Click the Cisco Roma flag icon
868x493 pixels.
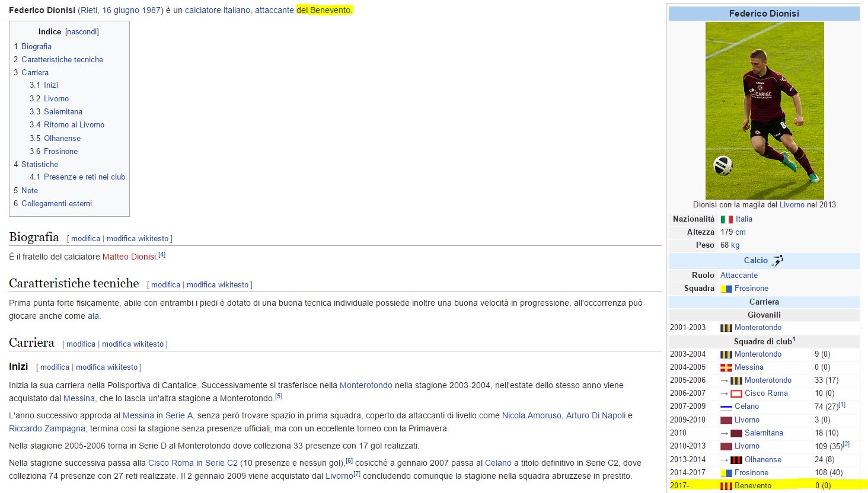(x=736, y=393)
